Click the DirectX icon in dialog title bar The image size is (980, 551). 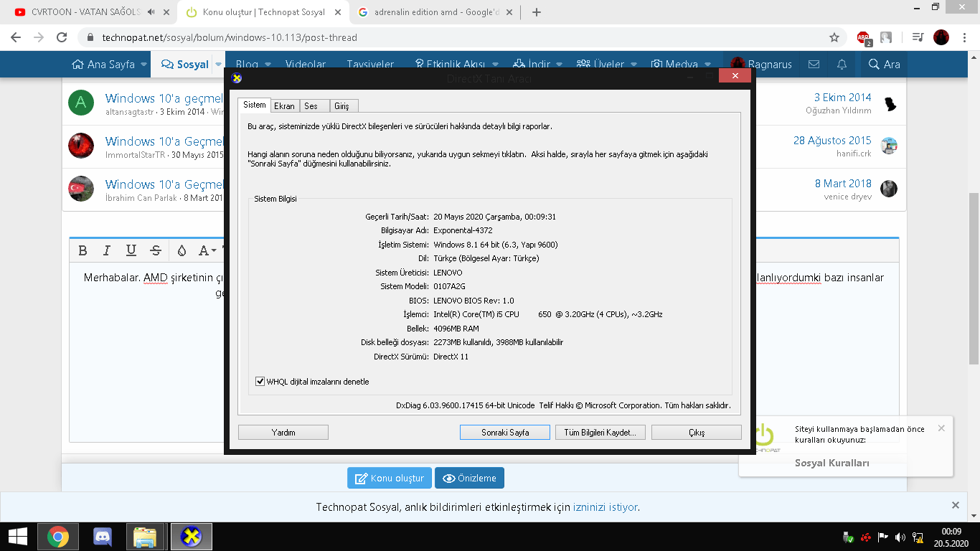(237, 78)
